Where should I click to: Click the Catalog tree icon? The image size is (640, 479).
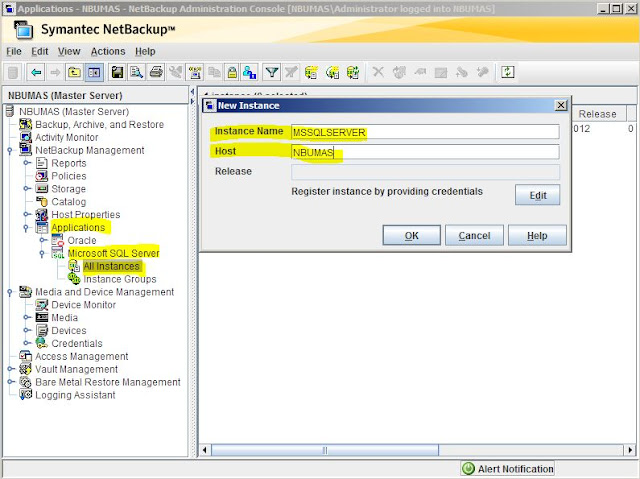pos(42,202)
